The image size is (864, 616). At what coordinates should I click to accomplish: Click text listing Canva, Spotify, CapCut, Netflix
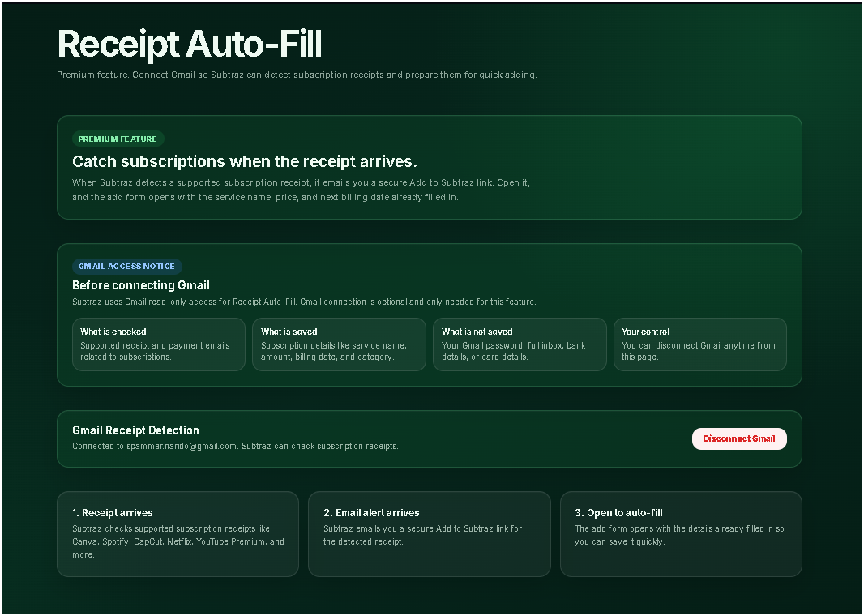178,541
